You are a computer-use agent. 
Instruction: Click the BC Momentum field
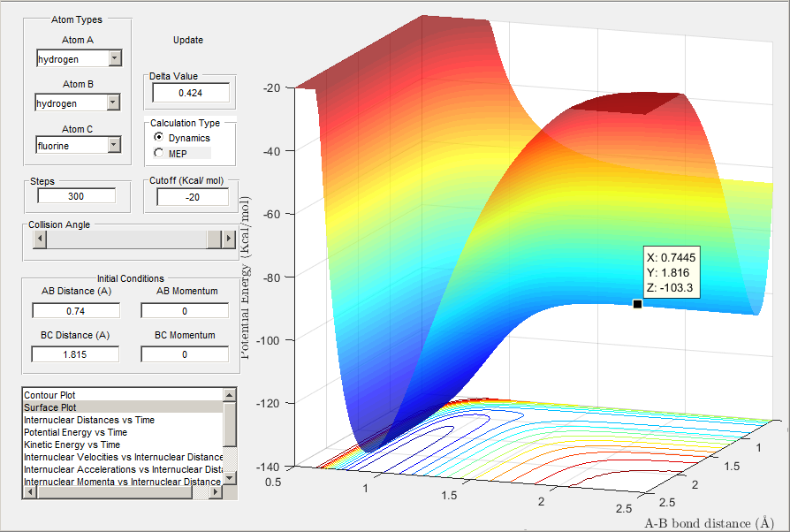[x=185, y=354]
